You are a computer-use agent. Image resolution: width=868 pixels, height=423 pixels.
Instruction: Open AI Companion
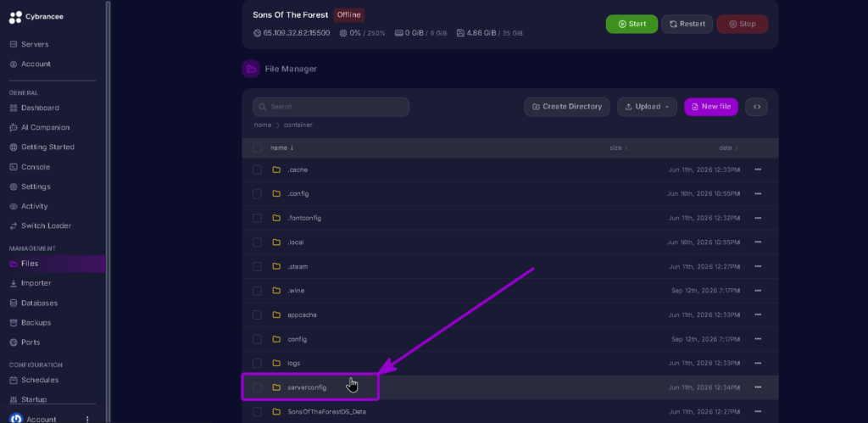(x=46, y=127)
